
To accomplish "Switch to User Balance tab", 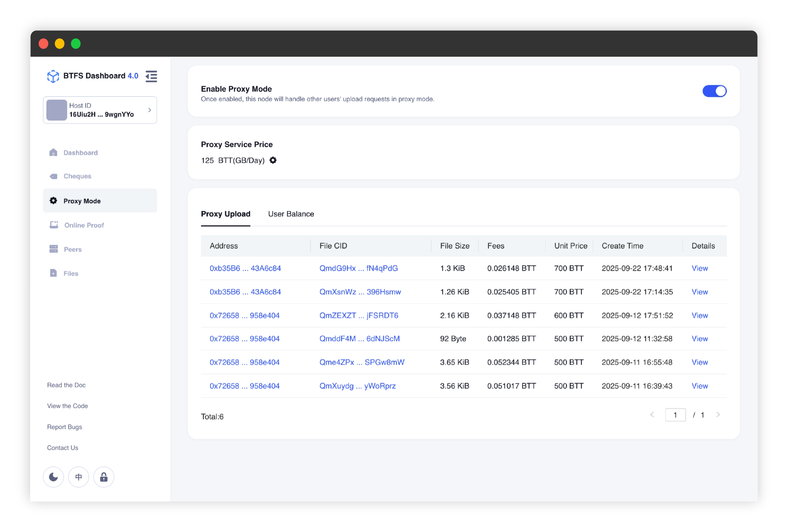I will click(291, 214).
